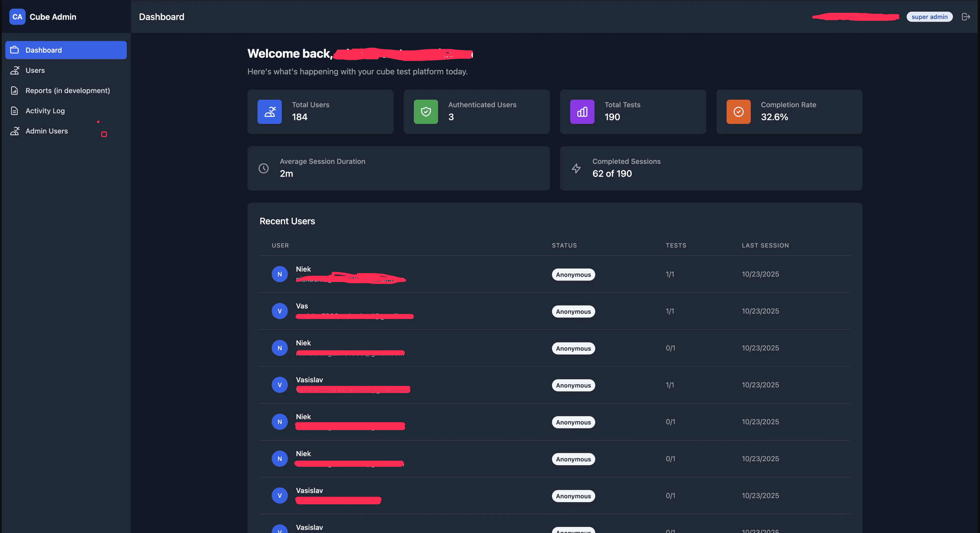Click the green Authenticated Users shield icon

[426, 112]
